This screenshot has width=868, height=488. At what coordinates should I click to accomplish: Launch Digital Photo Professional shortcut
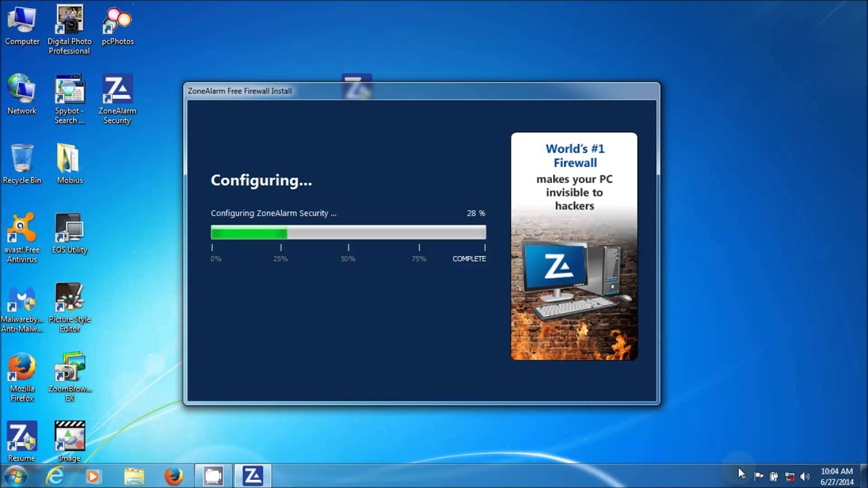[69, 24]
